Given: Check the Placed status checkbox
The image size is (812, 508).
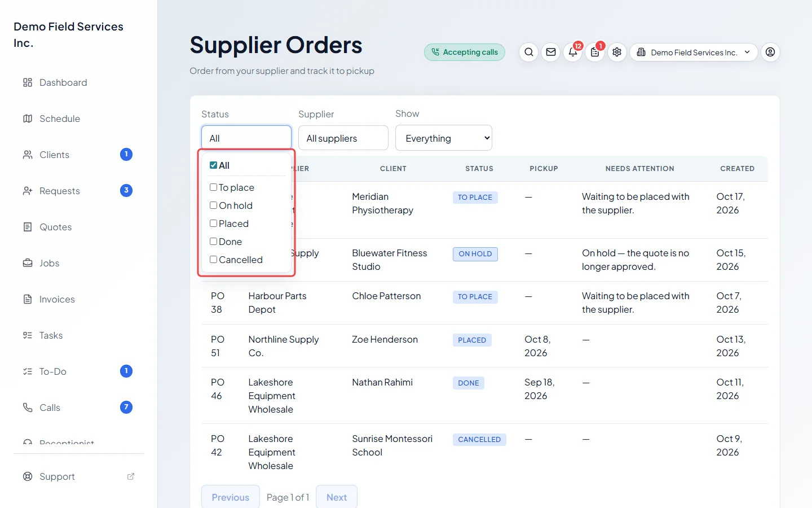Looking at the screenshot, I should click(213, 223).
